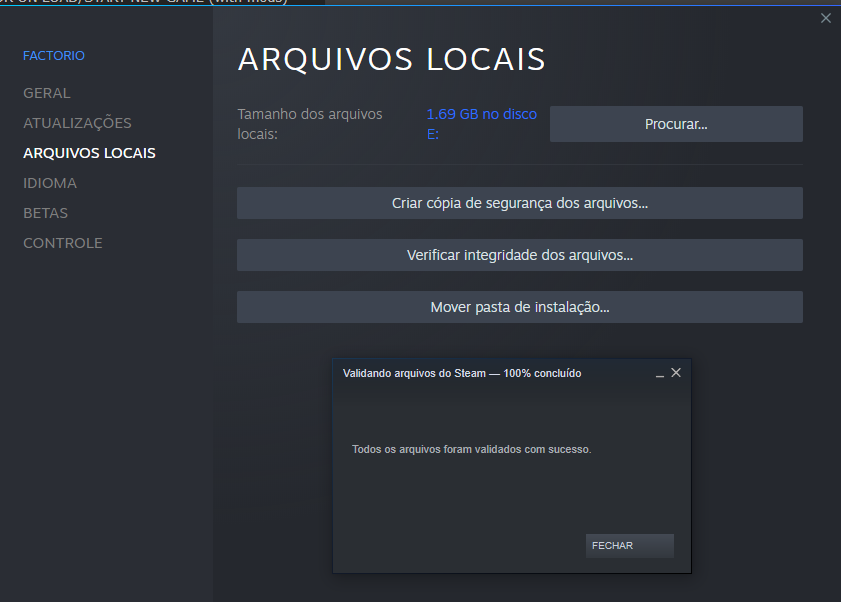Close the properties window with the X icon
This screenshot has height=602, width=841.
[825, 18]
